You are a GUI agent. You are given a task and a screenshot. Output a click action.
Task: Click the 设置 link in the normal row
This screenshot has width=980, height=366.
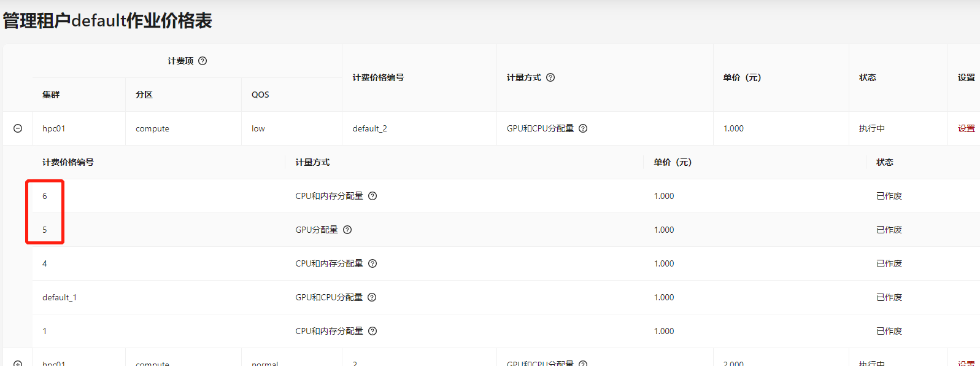[x=966, y=363]
